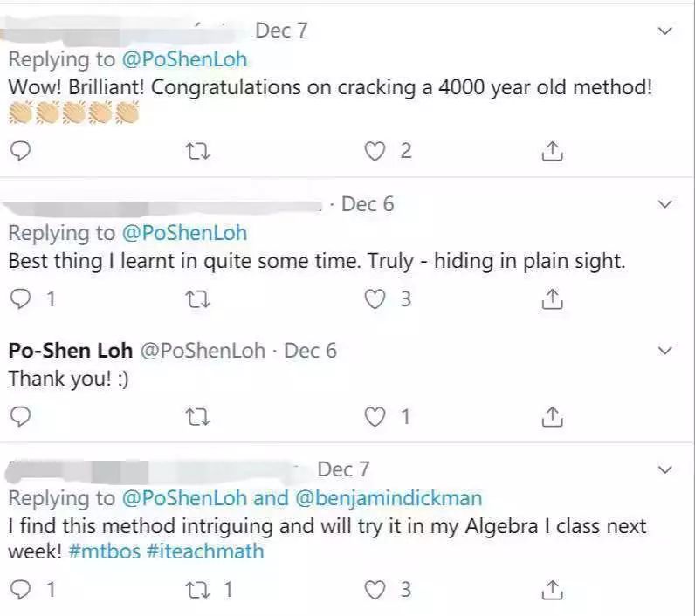695x616 pixels.
Task: Reply to the 'Wow! Brilliant!' tweet
Action: (x=20, y=152)
